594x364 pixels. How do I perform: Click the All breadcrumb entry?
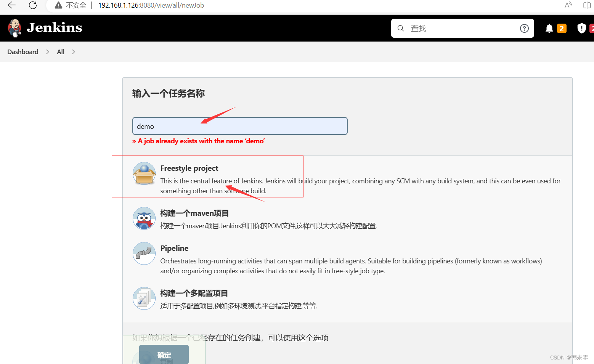pyautogui.click(x=60, y=52)
